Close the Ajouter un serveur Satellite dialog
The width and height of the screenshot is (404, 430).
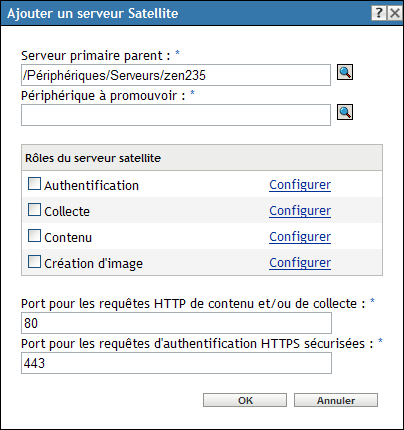click(x=395, y=13)
